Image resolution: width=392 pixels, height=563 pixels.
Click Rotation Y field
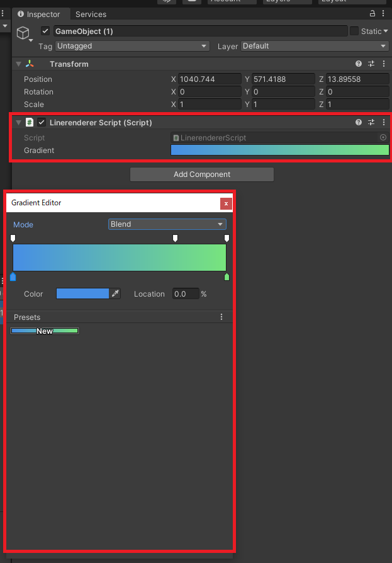pos(283,91)
